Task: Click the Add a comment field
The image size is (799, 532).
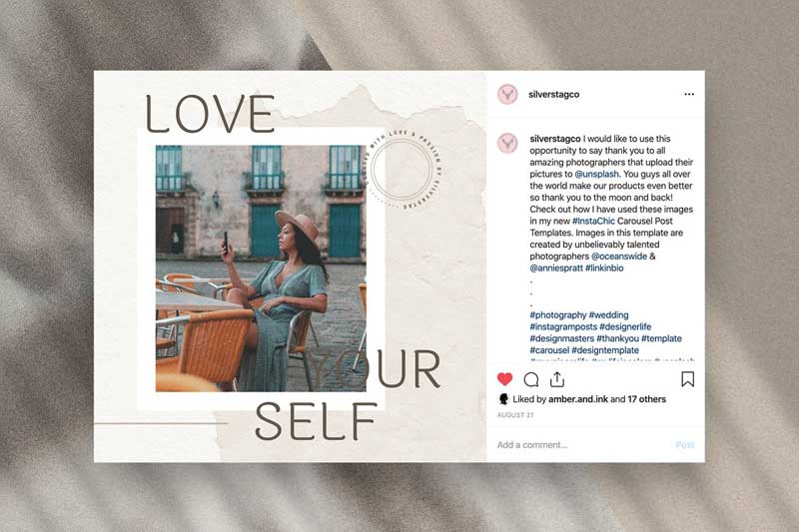Action: click(x=581, y=445)
